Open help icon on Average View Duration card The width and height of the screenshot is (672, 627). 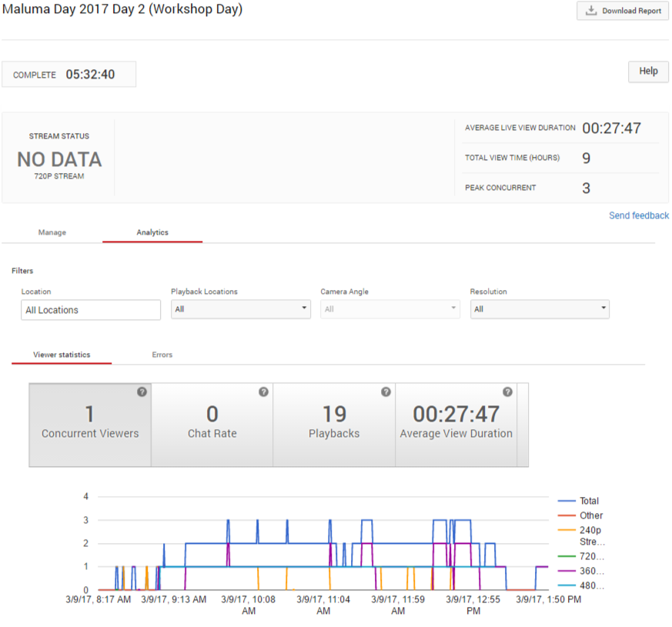click(507, 392)
